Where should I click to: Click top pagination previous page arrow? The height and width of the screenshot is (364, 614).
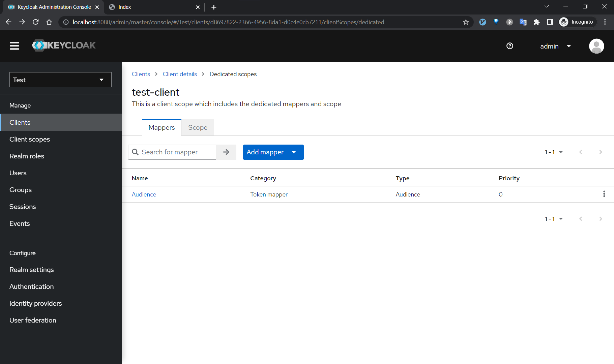(581, 152)
